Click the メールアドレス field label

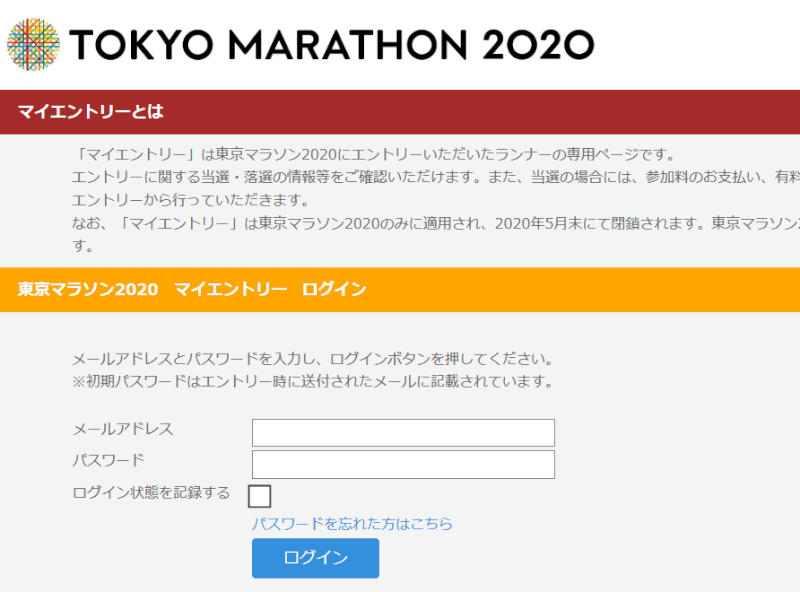click(x=123, y=429)
